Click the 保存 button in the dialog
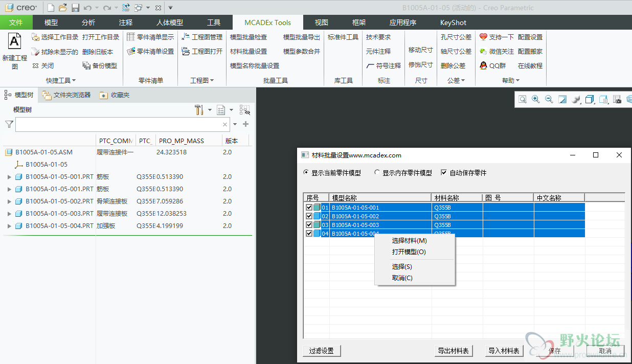 (555, 351)
